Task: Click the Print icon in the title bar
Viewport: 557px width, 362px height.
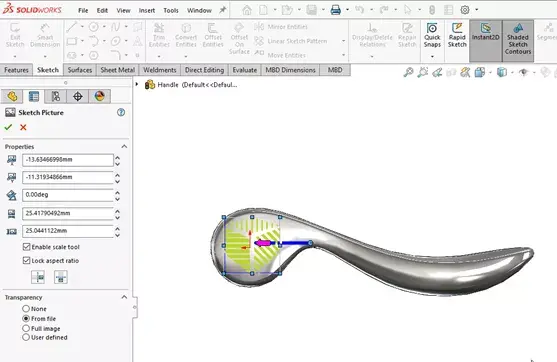Action: click(x=336, y=10)
